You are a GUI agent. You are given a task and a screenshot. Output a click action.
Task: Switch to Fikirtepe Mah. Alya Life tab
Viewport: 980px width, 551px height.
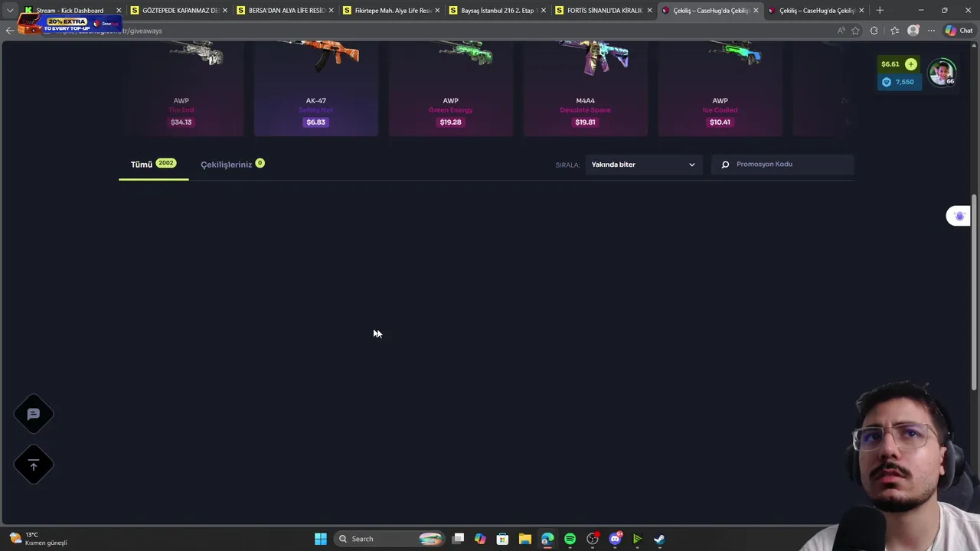coord(391,11)
